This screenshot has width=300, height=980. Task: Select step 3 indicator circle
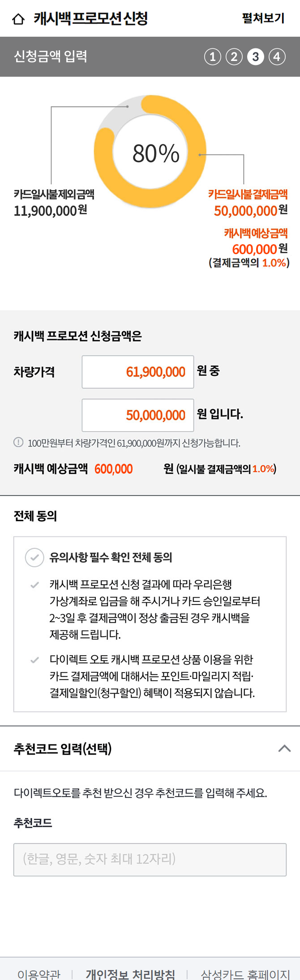pos(256,57)
